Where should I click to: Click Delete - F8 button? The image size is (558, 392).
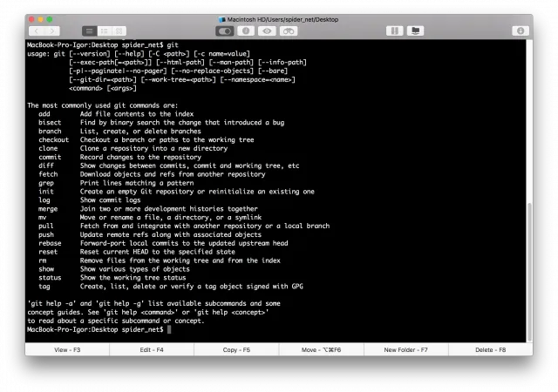click(490, 349)
